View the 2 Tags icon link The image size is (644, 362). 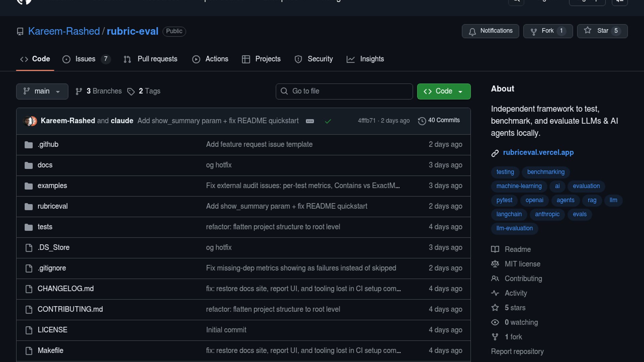[x=131, y=92]
